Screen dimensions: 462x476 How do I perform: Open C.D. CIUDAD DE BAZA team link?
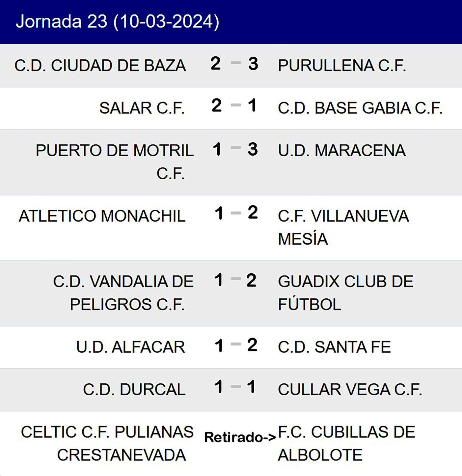pos(100,66)
